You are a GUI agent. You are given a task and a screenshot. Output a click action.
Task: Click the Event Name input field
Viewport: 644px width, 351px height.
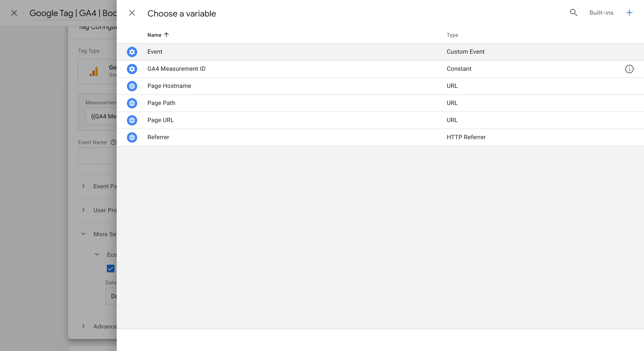pos(97,156)
